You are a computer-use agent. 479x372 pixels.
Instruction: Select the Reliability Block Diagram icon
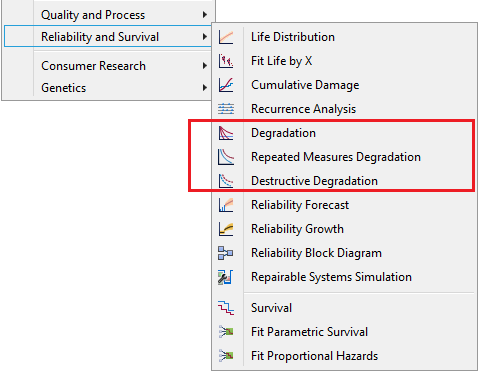pyautogui.click(x=226, y=253)
